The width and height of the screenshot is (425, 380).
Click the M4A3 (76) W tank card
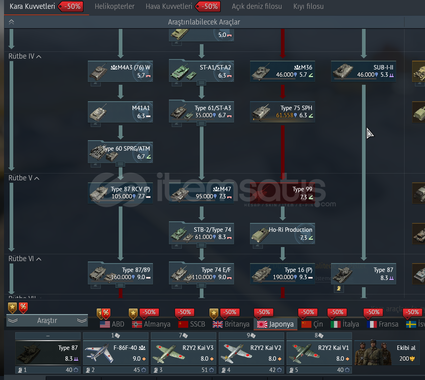(x=120, y=71)
